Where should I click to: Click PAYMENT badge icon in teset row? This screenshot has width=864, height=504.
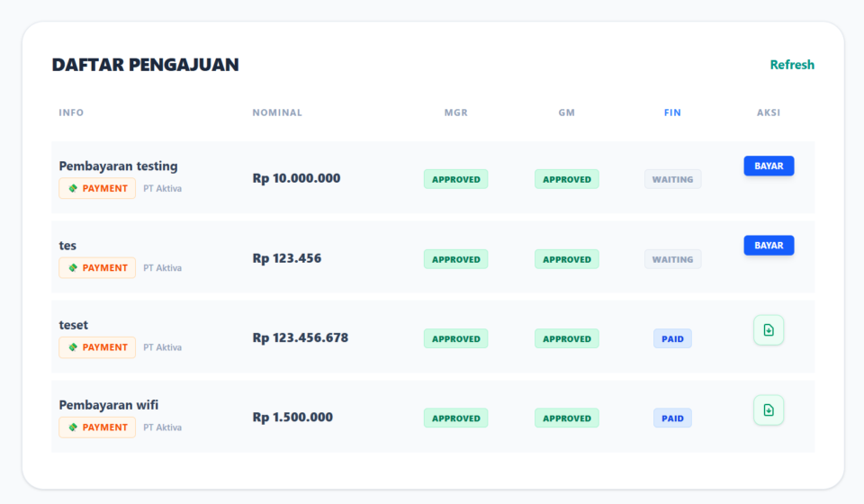(x=73, y=347)
